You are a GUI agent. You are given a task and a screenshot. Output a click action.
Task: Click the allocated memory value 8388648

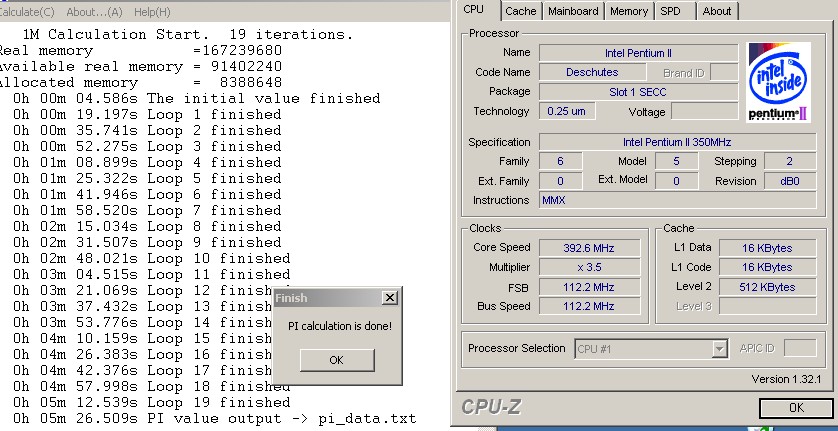251,83
